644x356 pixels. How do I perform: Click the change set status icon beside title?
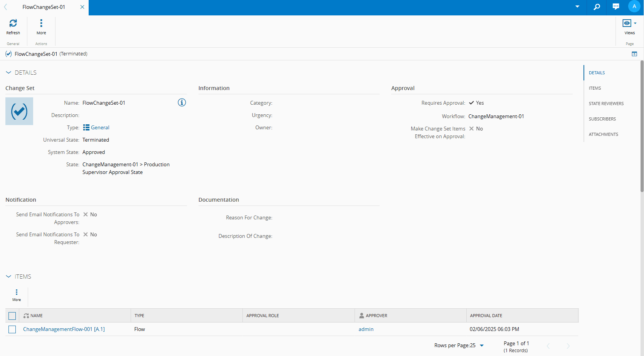tap(8, 54)
